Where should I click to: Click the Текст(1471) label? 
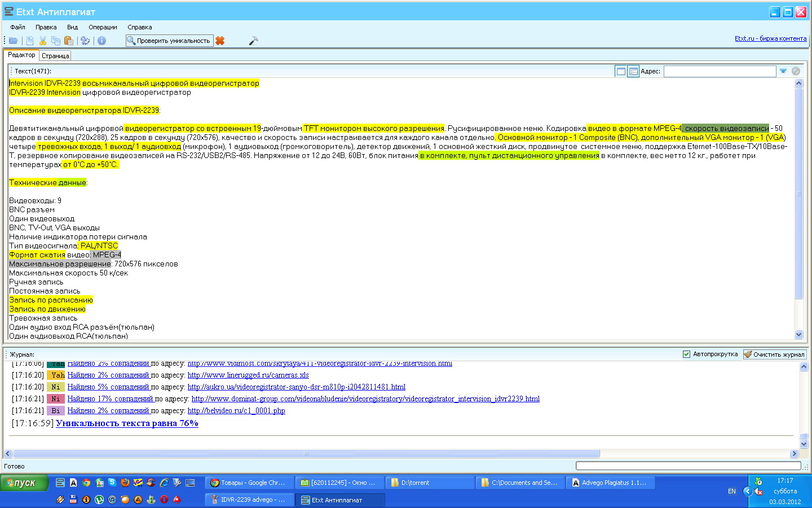[x=33, y=71]
